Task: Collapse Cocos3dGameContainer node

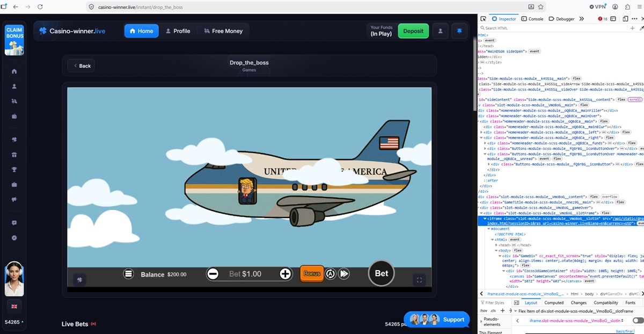Action: pyautogui.click(x=503, y=271)
